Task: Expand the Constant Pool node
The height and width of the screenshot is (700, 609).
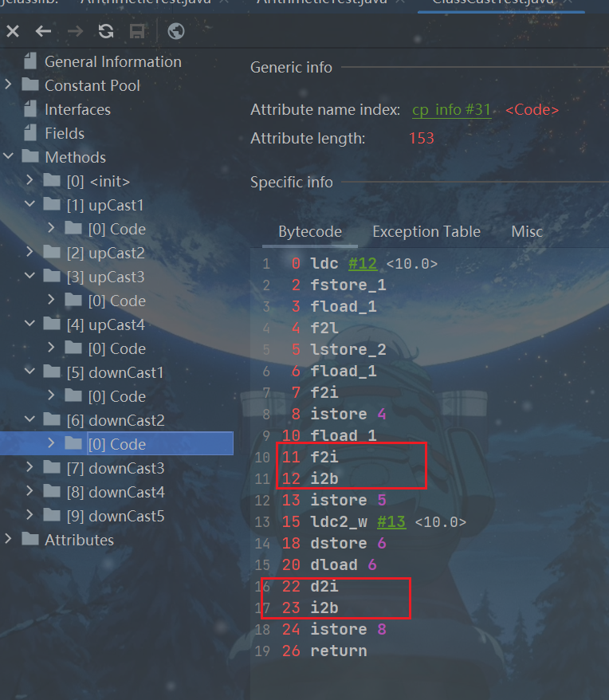Action: tap(9, 85)
